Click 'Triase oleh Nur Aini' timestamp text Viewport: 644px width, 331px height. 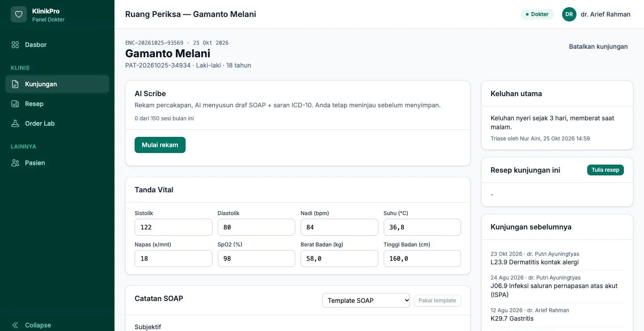540,139
